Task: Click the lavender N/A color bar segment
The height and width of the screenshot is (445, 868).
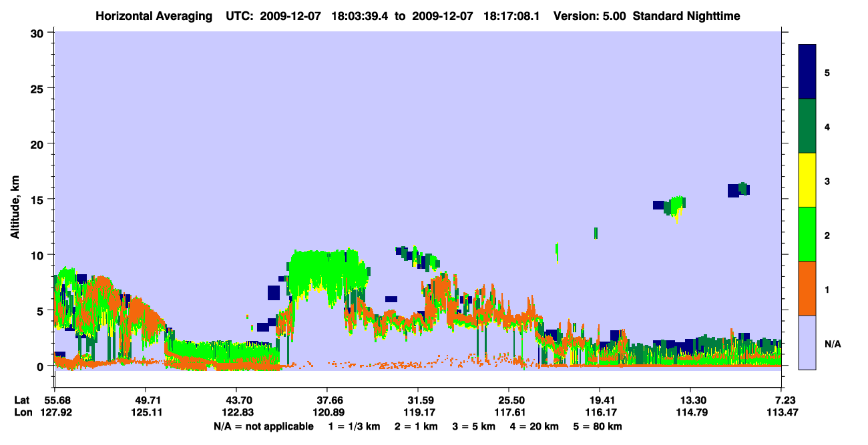Action: (x=807, y=342)
